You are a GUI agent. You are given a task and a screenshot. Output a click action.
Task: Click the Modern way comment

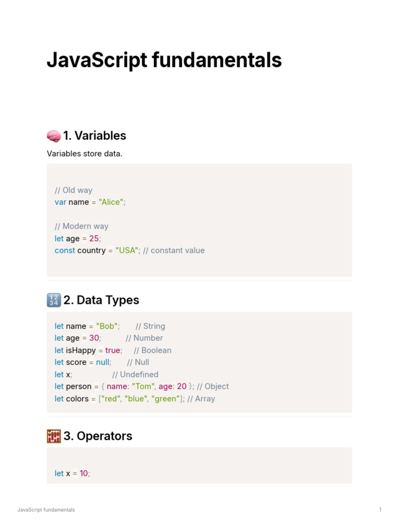(x=82, y=227)
